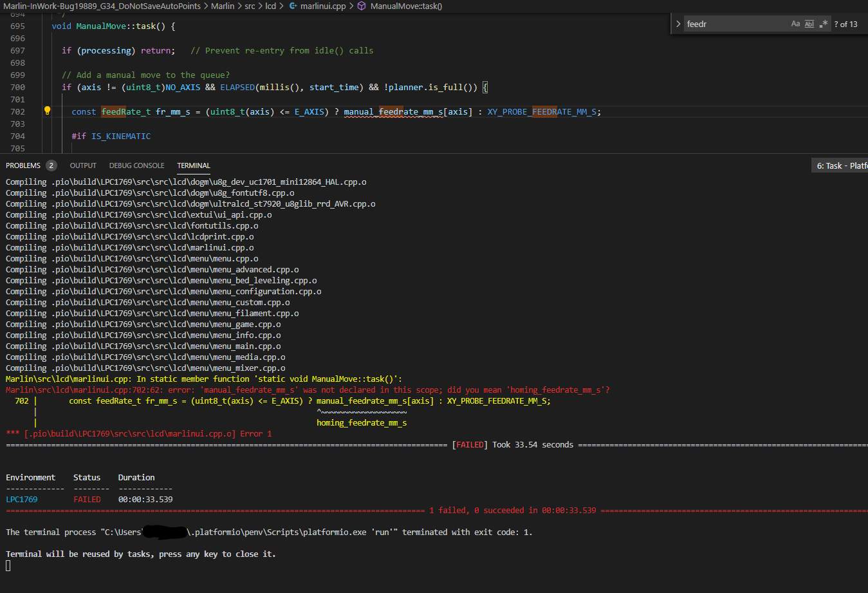Click 'LPC1769' environment name in terminal table

coord(22,499)
